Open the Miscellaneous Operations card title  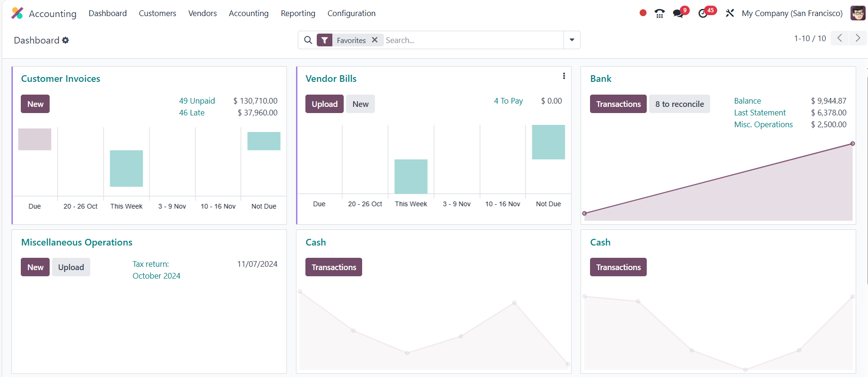[x=77, y=242]
